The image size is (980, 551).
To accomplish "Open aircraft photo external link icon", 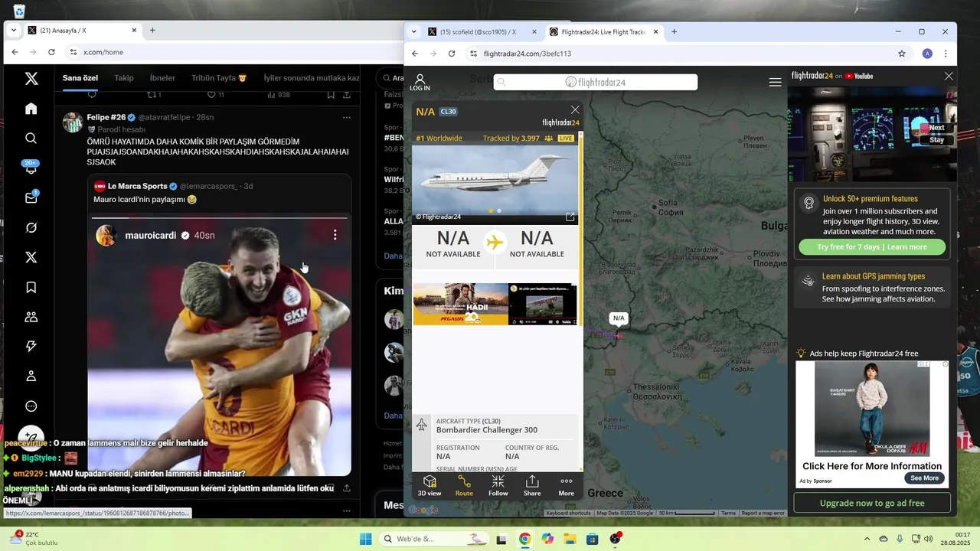I will tap(570, 217).
